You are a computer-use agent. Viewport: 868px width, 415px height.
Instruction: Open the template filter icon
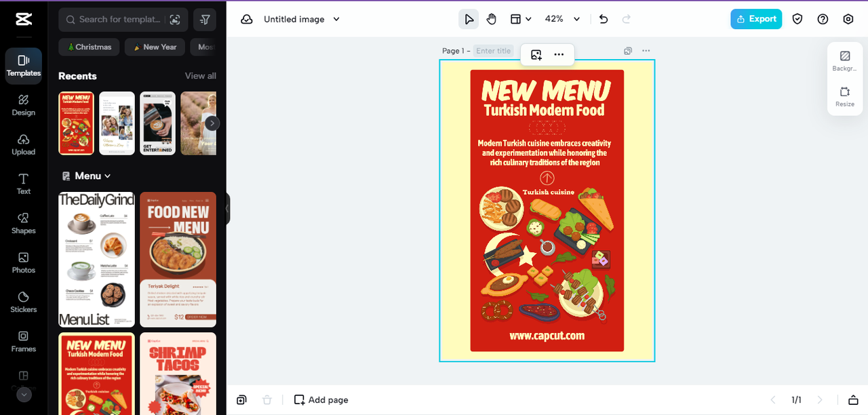205,20
